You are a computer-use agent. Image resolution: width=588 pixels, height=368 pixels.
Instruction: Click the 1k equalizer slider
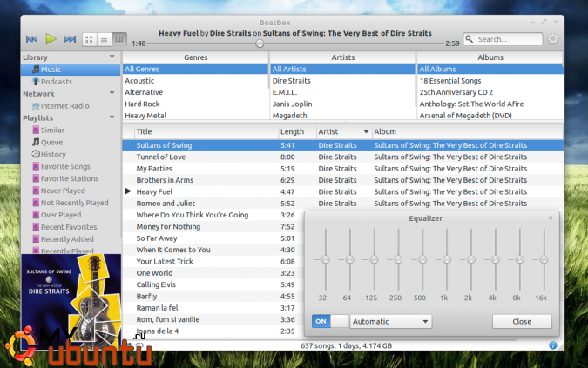pos(447,259)
